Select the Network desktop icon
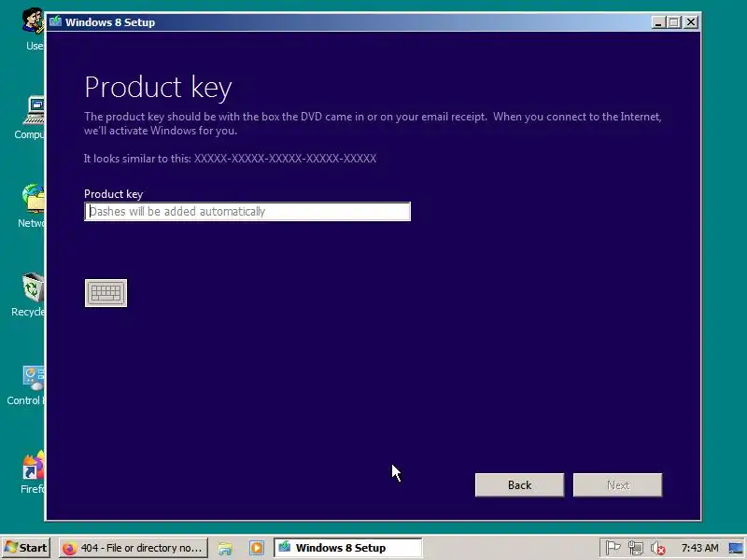 point(31,206)
